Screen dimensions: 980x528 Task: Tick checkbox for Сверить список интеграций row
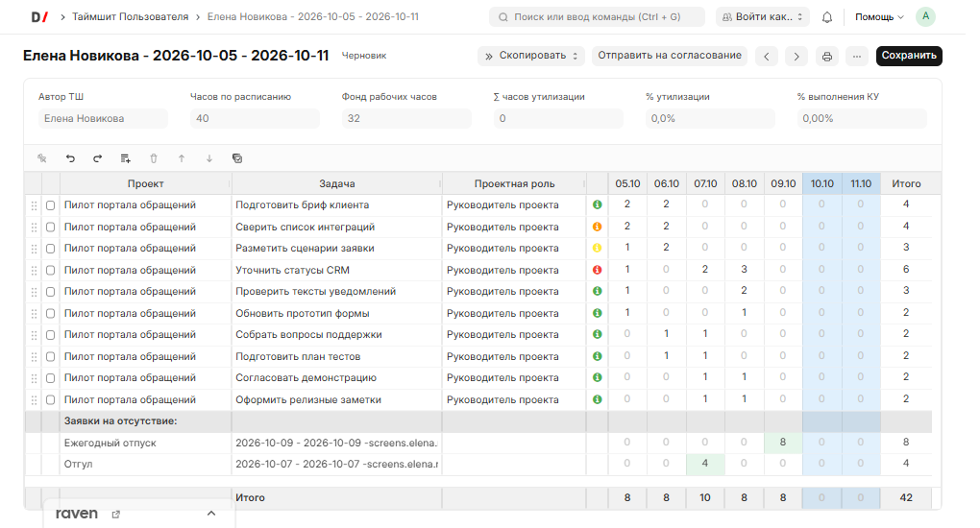click(x=51, y=227)
